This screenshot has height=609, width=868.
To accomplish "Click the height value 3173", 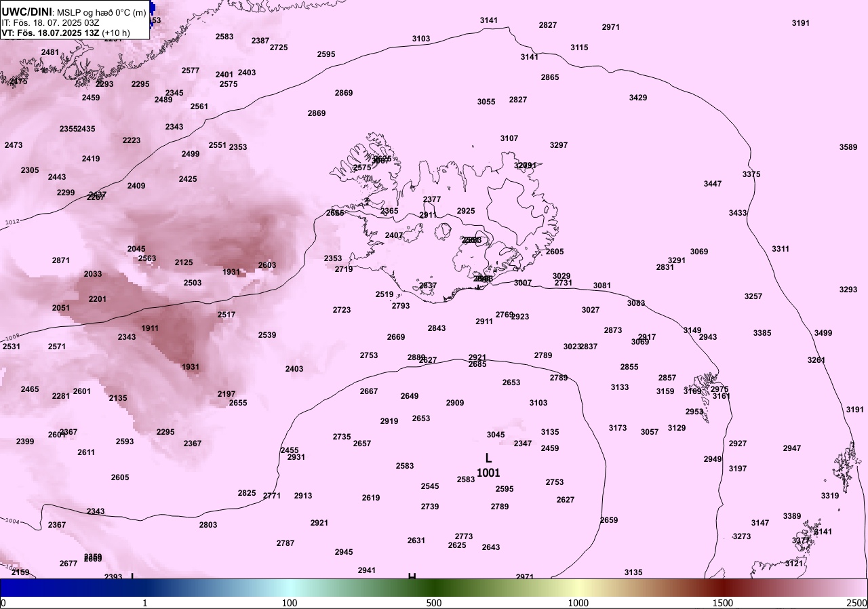I will click(618, 428).
